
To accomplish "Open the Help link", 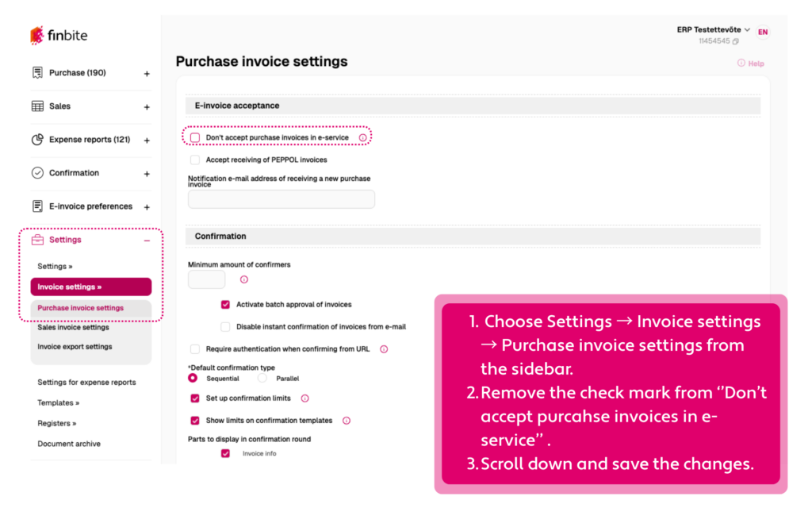I will 751,63.
